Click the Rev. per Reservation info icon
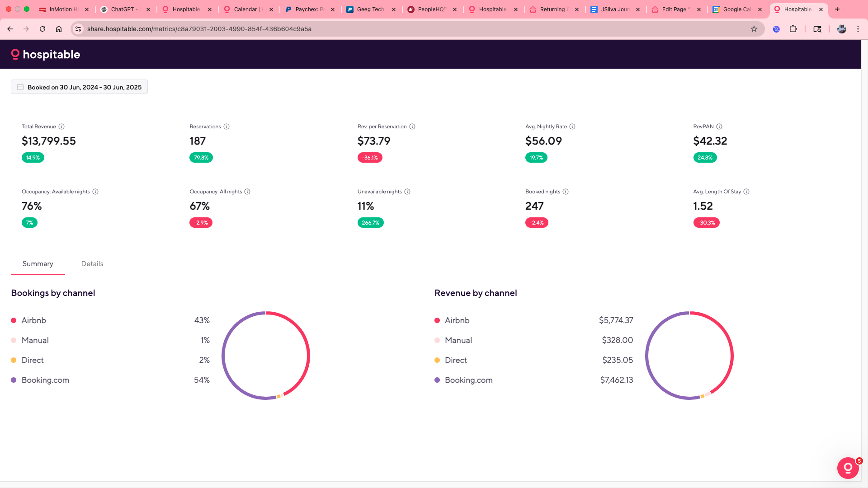 [412, 127]
